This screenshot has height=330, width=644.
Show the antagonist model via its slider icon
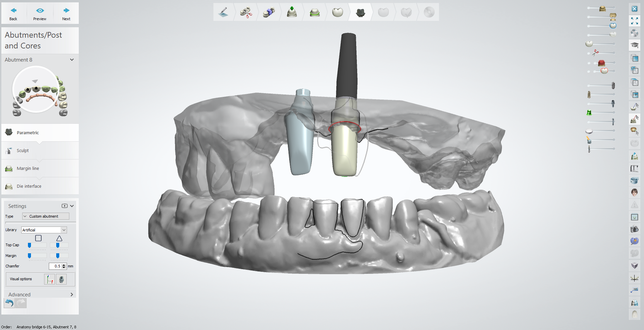click(589, 43)
